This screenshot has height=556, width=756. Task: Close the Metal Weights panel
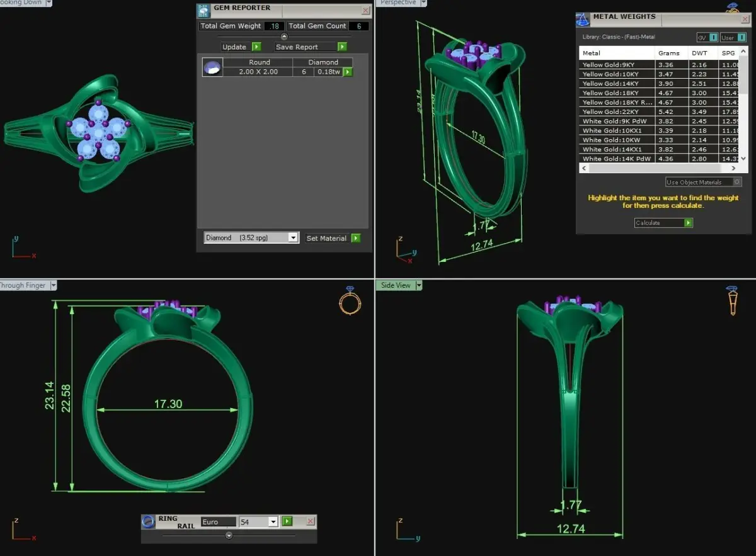(x=745, y=20)
